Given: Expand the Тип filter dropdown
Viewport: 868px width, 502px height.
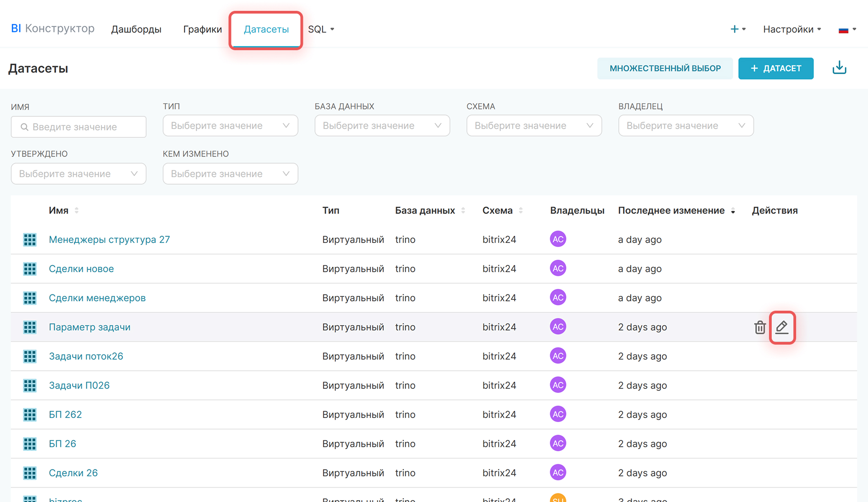Looking at the screenshot, I should click(230, 126).
